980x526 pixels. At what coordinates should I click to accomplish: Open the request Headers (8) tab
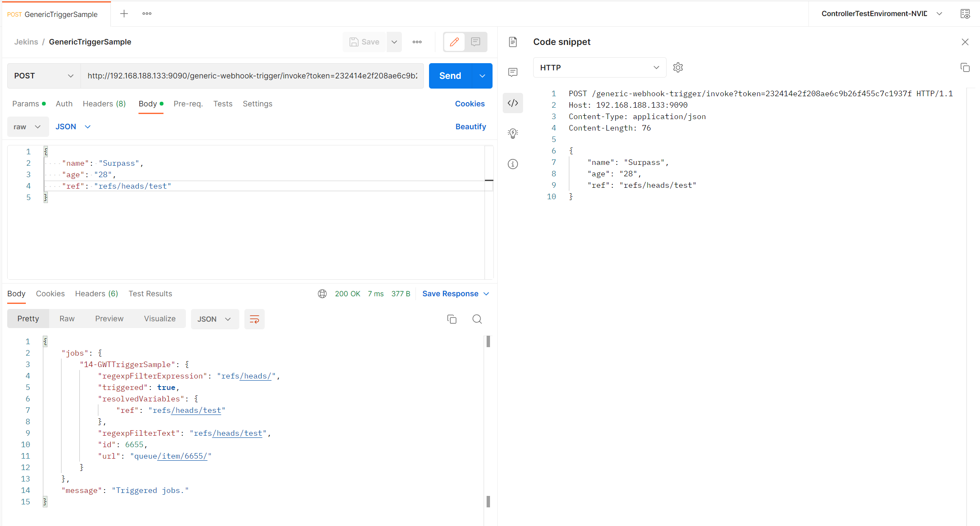(104, 104)
